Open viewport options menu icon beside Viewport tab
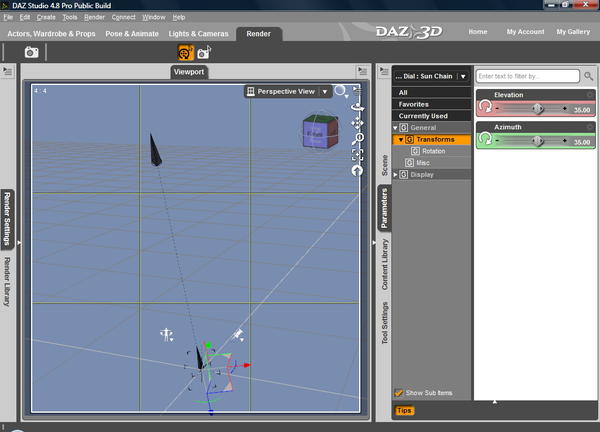Viewport: 600px width, 432px height. pos(362,71)
